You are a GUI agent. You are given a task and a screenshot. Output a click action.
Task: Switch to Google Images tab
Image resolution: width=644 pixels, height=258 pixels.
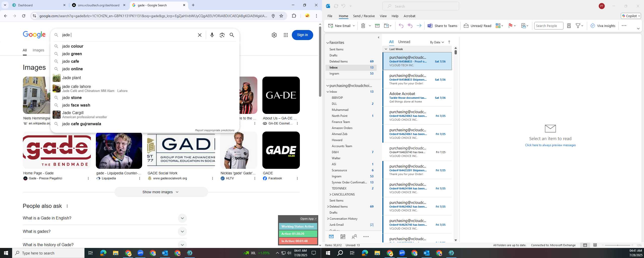coord(38,50)
